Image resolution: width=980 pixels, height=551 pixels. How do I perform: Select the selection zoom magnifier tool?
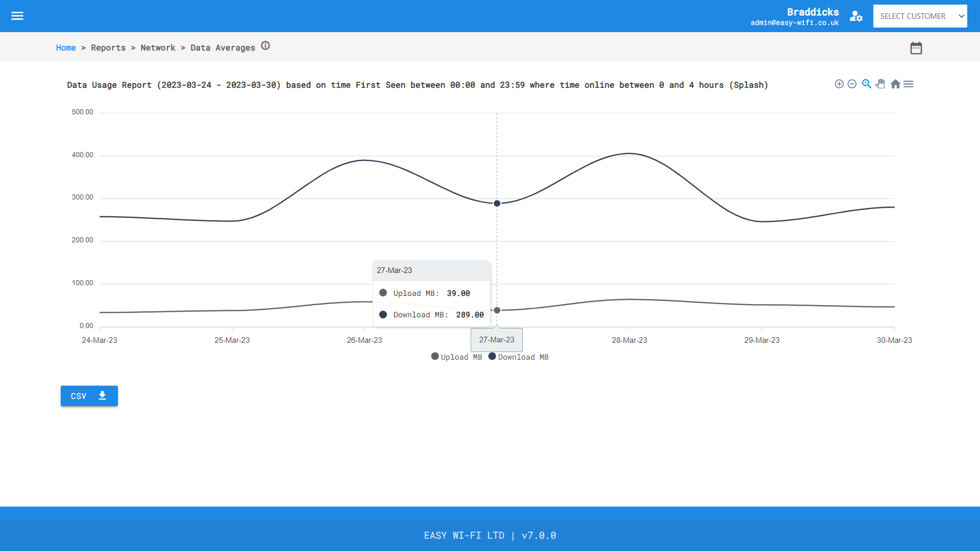tap(867, 84)
